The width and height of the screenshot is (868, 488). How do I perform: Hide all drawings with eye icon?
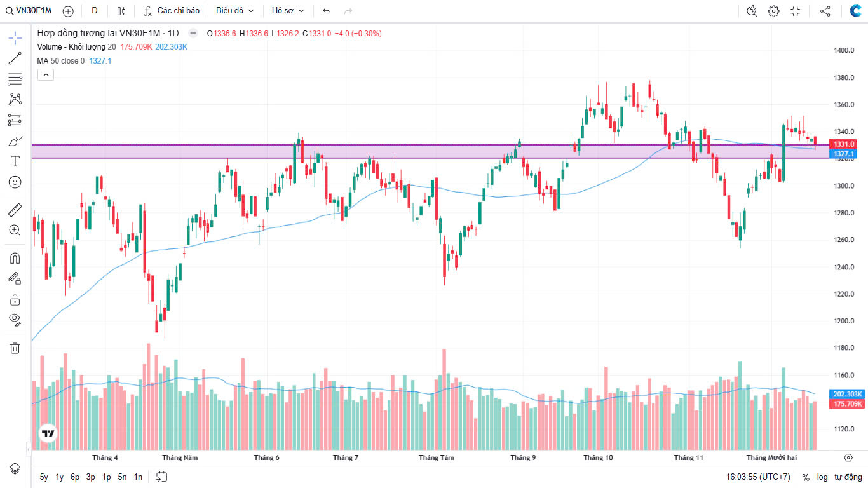(x=15, y=319)
